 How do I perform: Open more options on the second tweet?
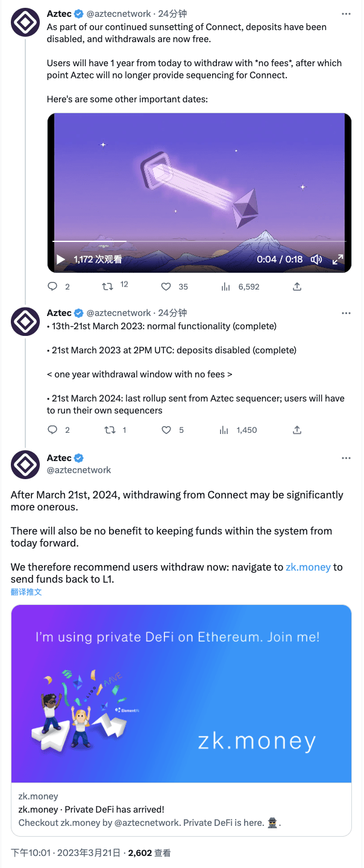(x=346, y=312)
